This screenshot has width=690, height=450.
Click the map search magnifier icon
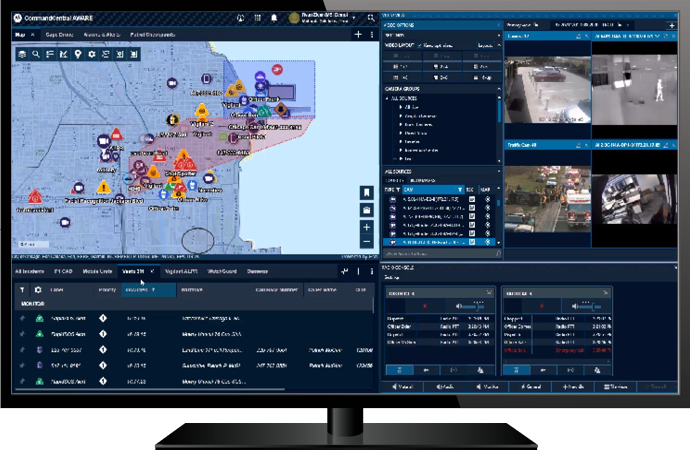point(36,53)
